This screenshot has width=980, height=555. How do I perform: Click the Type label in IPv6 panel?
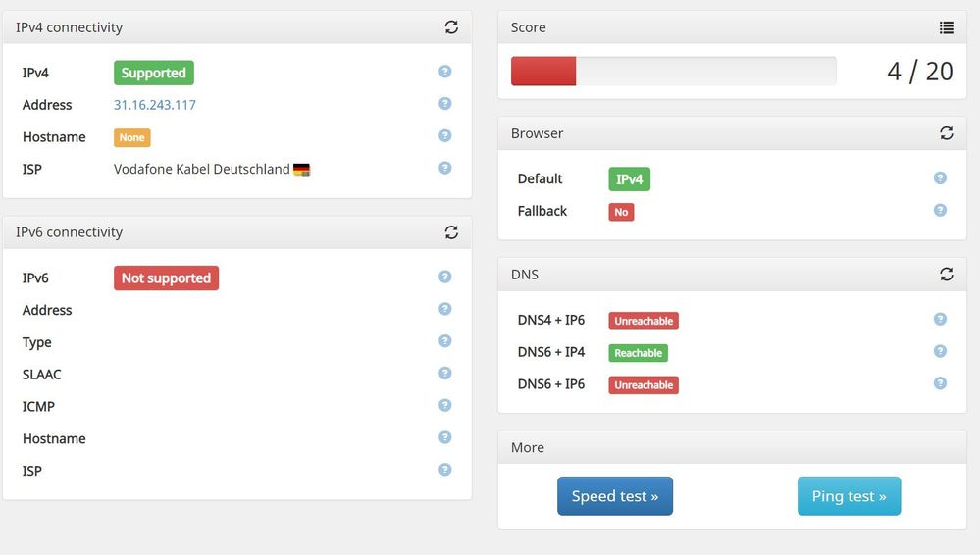point(37,342)
